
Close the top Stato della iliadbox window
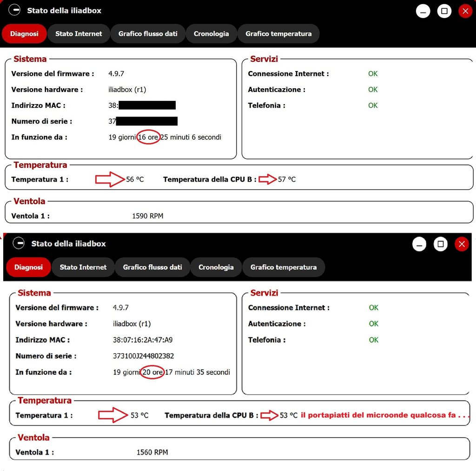click(x=465, y=11)
